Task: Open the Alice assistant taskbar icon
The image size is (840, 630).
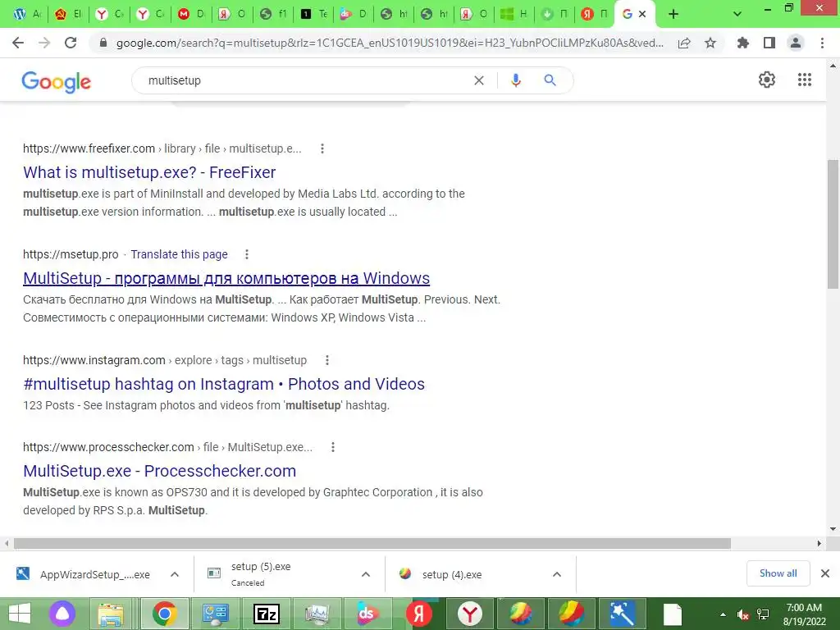Action: [x=62, y=614]
